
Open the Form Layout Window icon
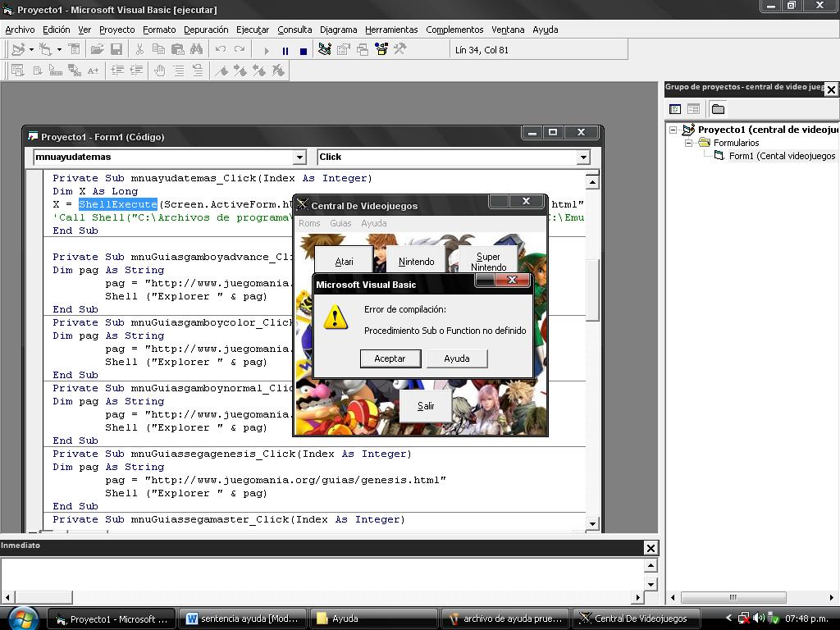[x=363, y=50]
